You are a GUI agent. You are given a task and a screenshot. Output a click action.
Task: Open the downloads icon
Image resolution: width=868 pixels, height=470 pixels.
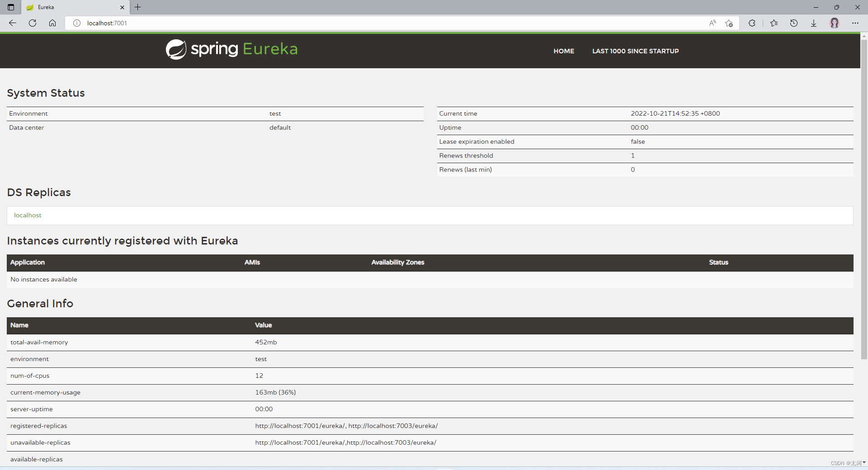(x=814, y=23)
